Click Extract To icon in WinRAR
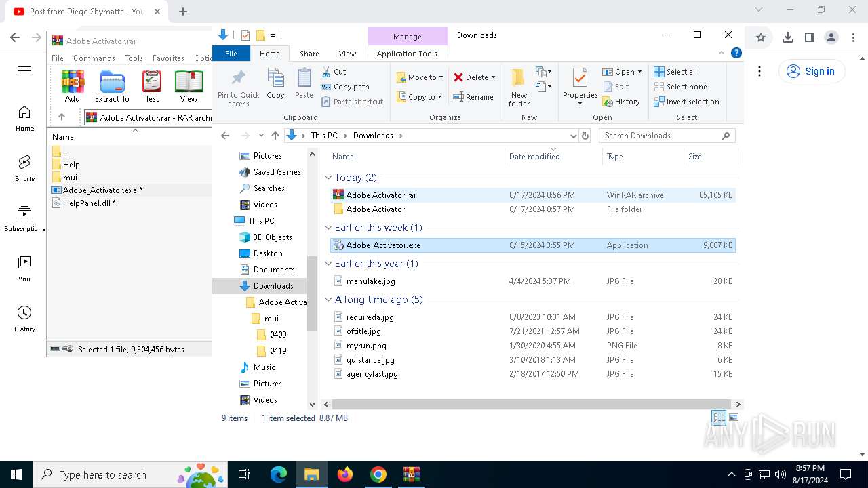 pyautogui.click(x=112, y=86)
